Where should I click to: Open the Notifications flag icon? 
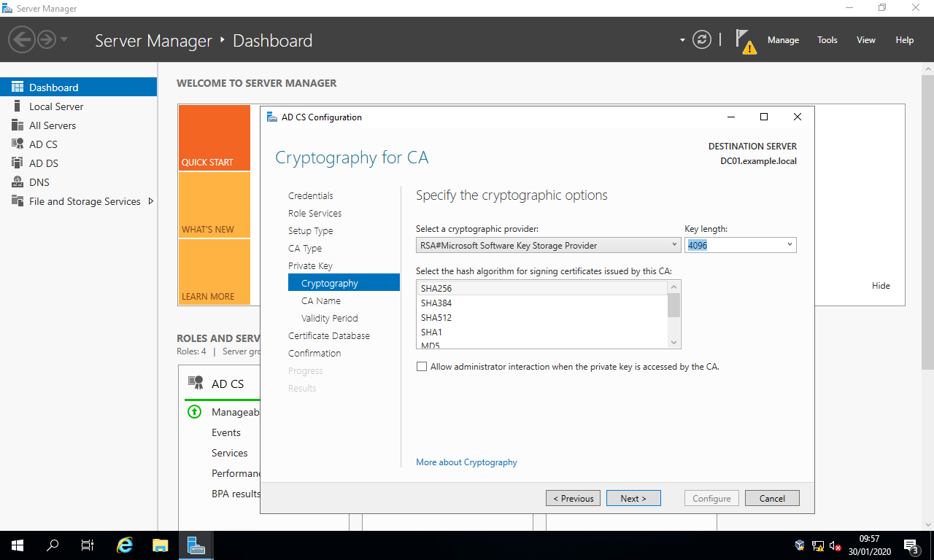(x=744, y=40)
